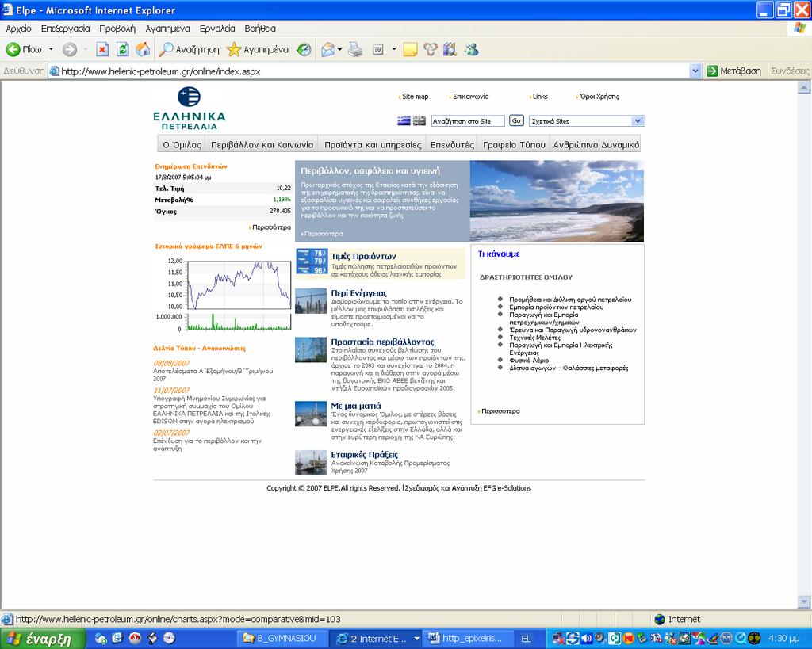This screenshot has width=812, height=649.
Task: Click the Site map link
Action: pos(415,96)
